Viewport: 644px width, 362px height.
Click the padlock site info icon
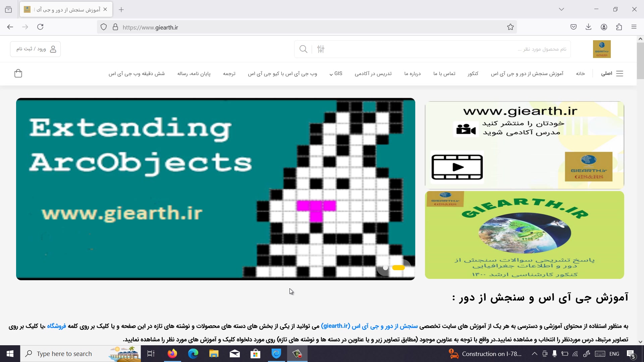(x=115, y=27)
